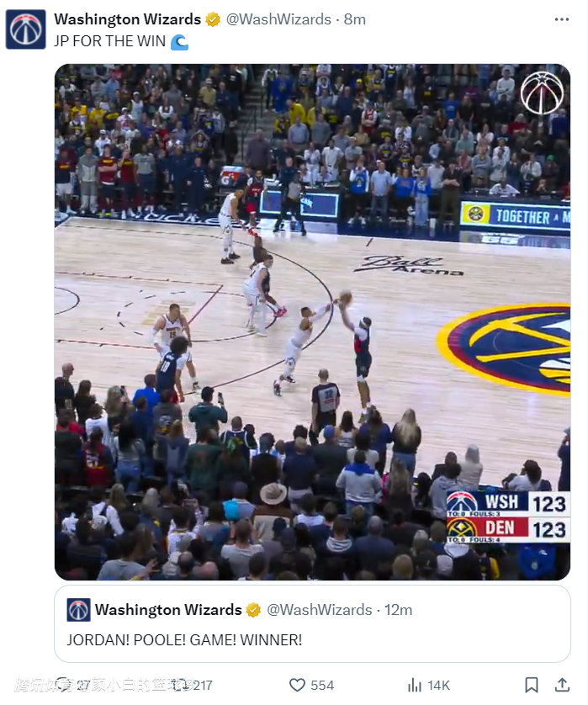This screenshot has width=588, height=705.
Task: Click verified badge in the quoted tweet
Action: 253,610
